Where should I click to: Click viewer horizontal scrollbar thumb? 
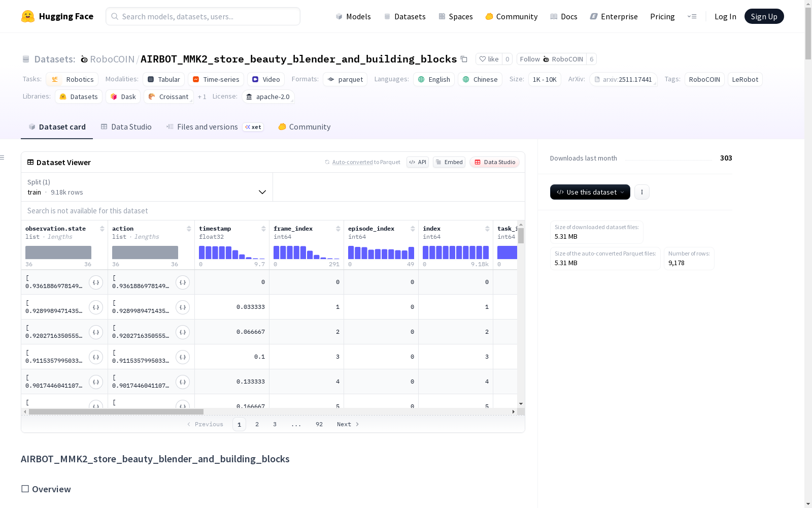coord(116,411)
